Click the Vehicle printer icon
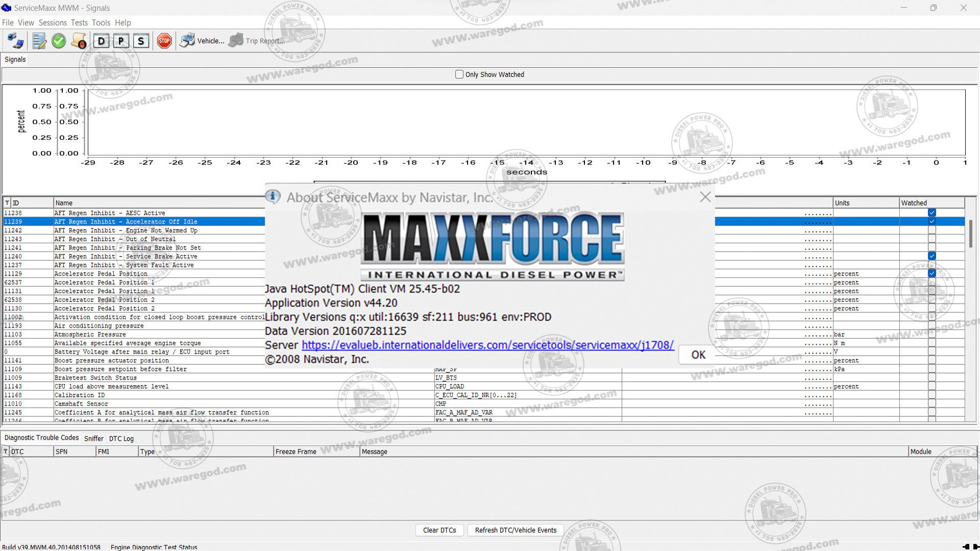This screenshot has width=980, height=551. pyautogui.click(x=187, y=41)
